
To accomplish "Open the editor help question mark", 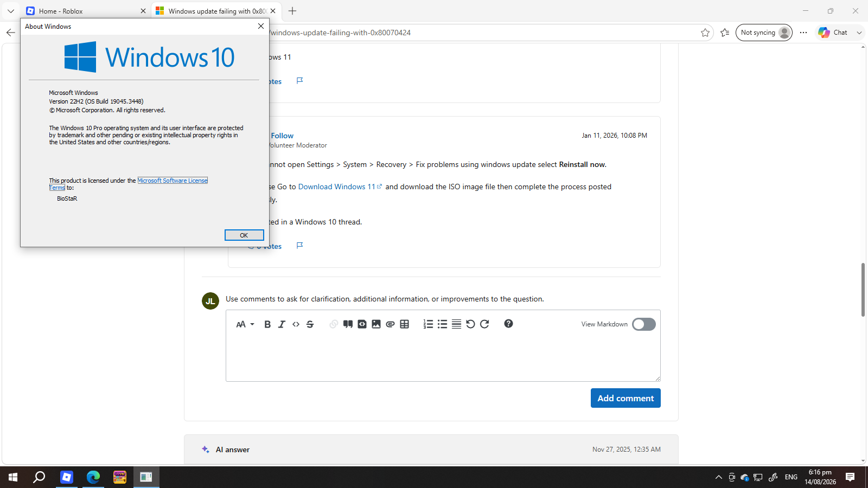I will tap(508, 324).
